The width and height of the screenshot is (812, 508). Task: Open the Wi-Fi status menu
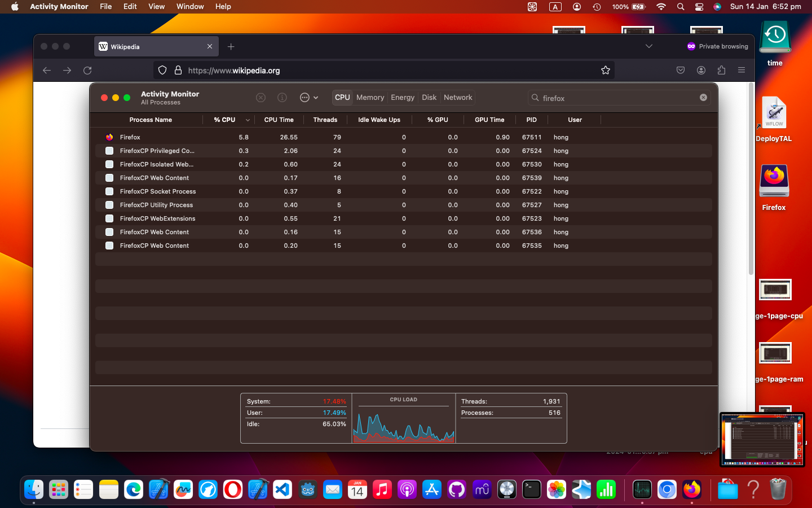coord(661,7)
